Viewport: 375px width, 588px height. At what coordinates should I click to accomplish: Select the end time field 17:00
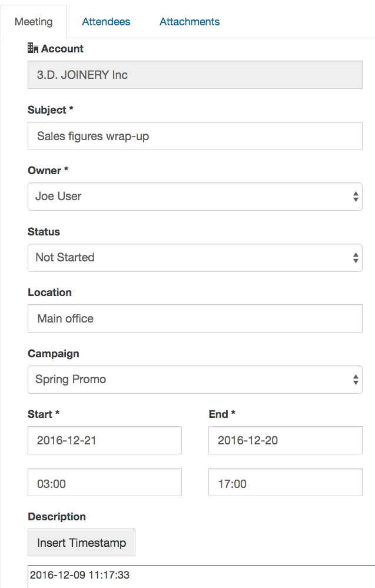285,483
